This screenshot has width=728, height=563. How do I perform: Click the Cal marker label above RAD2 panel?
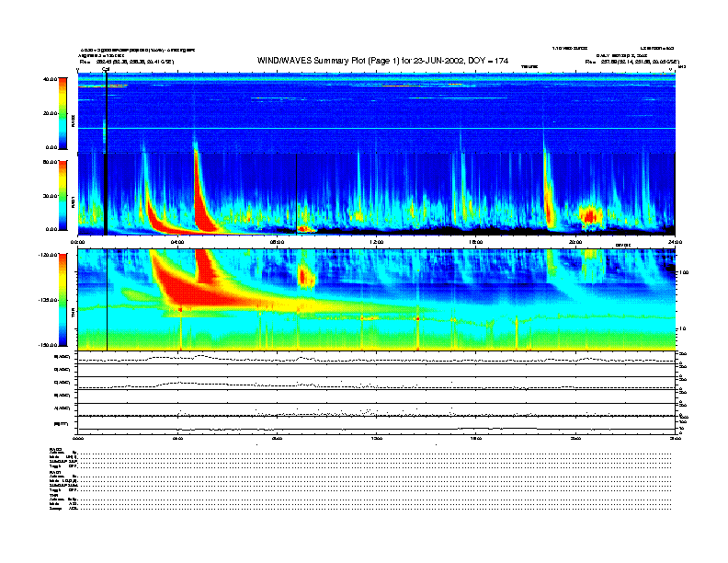click(x=106, y=70)
